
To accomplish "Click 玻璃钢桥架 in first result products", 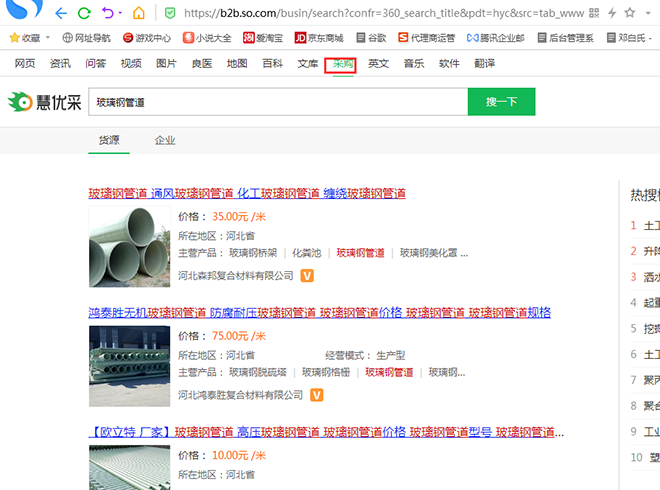I will (x=253, y=253).
